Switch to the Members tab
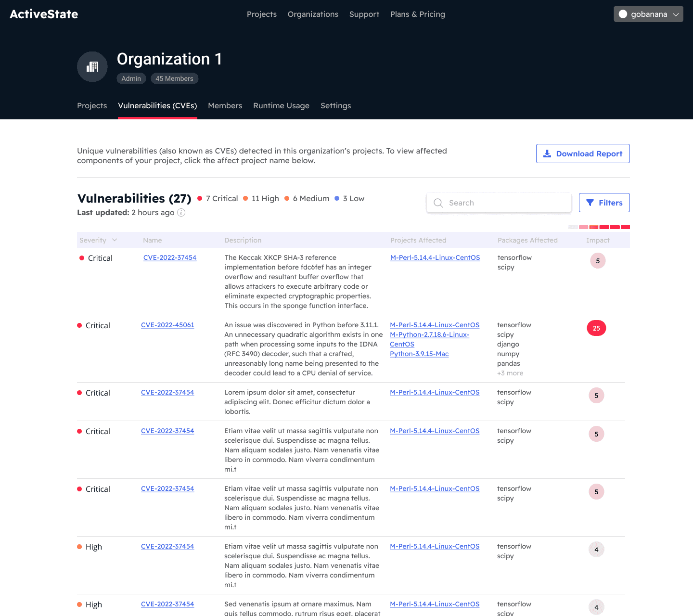 (225, 105)
